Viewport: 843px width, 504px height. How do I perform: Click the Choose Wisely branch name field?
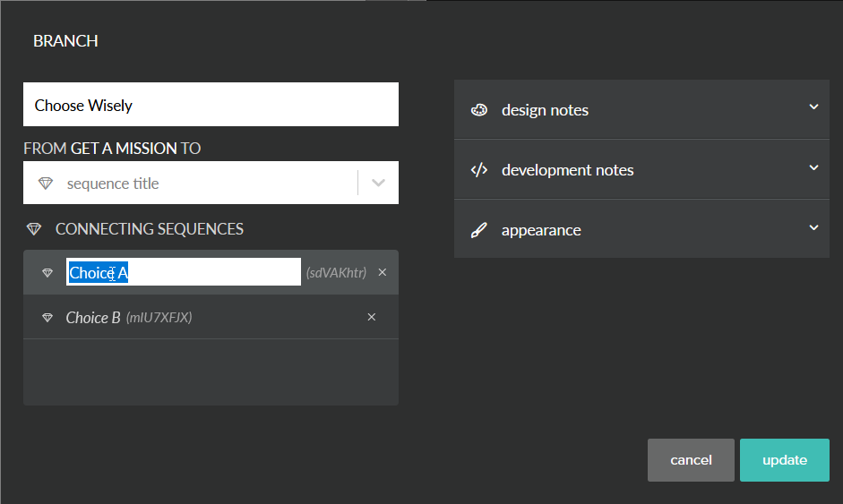coord(211,104)
